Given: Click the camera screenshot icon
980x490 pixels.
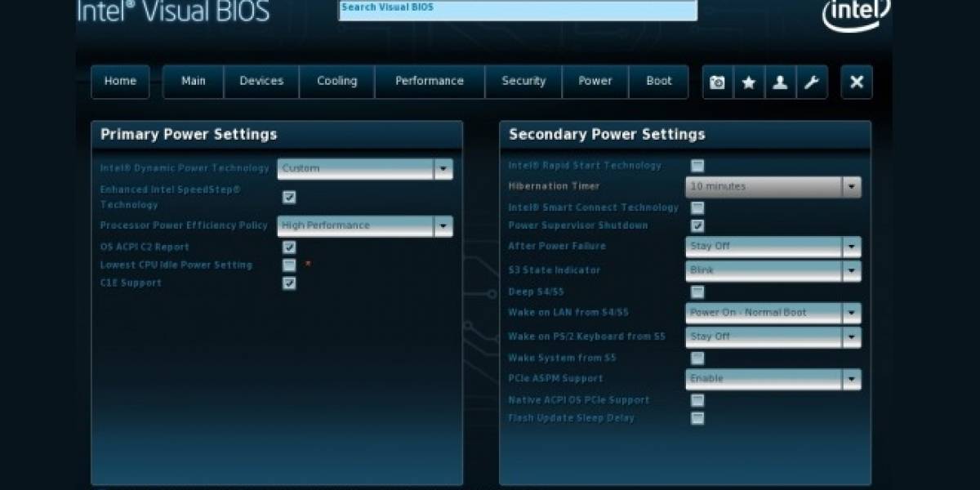Looking at the screenshot, I should click(718, 82).
